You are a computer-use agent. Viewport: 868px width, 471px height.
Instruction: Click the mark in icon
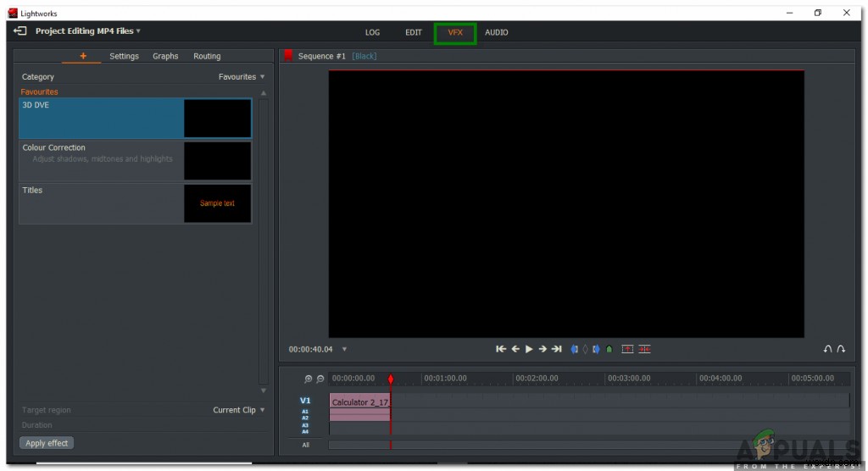click(574, 349)
